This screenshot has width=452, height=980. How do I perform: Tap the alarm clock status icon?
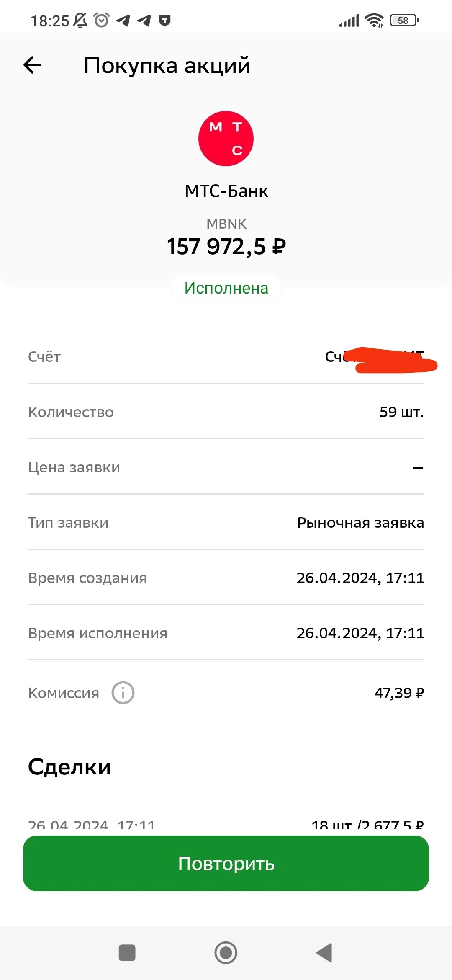click(102, 20)
